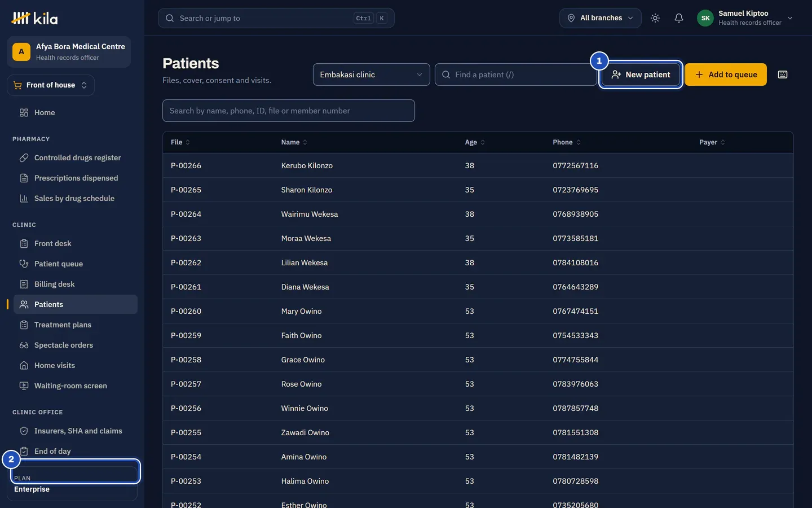The image size is (812, 508).
Task: Open patient row Kerubo Kilonzo
Action: [478, 166]
